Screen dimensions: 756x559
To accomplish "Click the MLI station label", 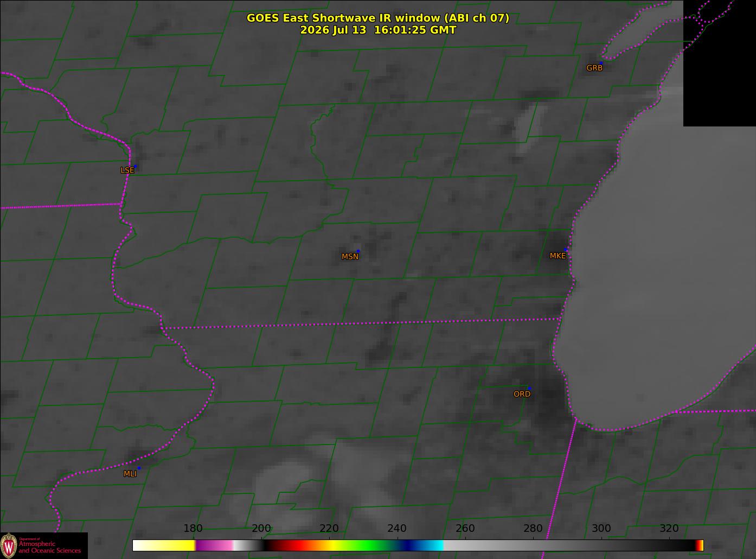I will click(x=130, y=474).
